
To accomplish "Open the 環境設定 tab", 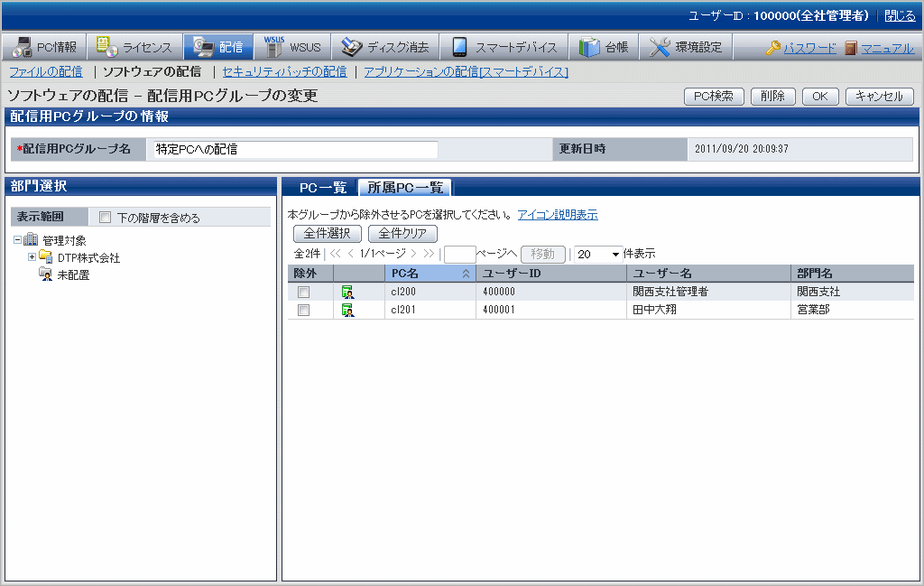I will click(x=686, y=47).
